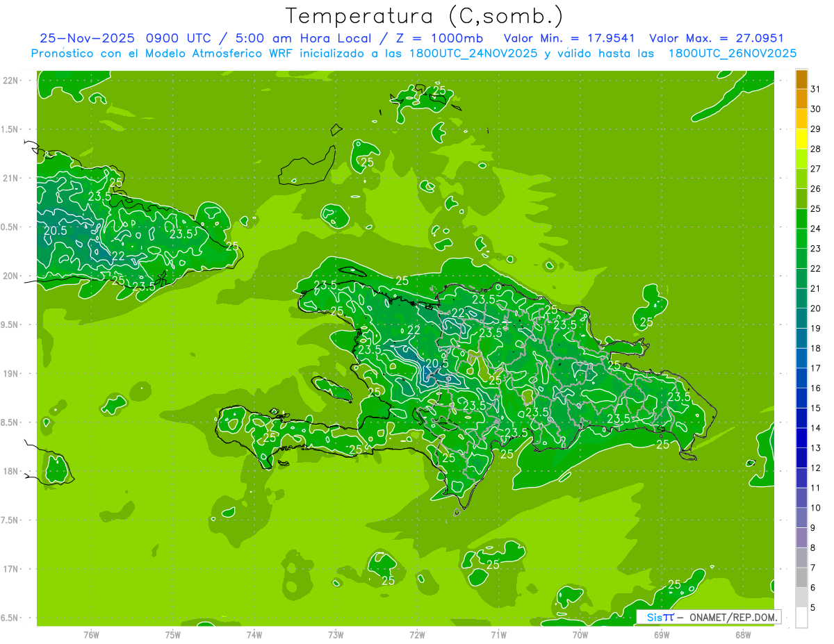Click the yellow swatch between 28 and 29
This screenshot has height=644, width=834.
coord(801,138)
